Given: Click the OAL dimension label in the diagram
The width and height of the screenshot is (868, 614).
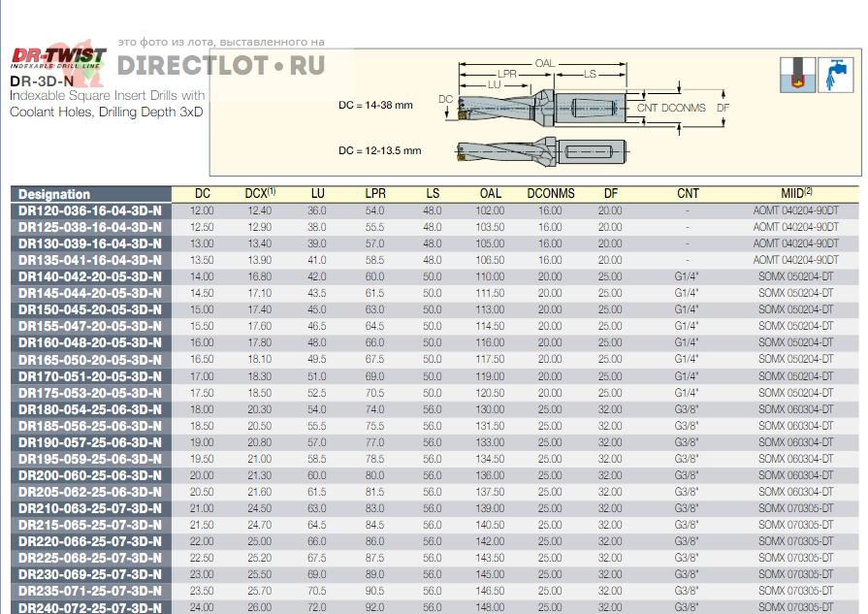Looking at the screenshot, I should point(544,63).
